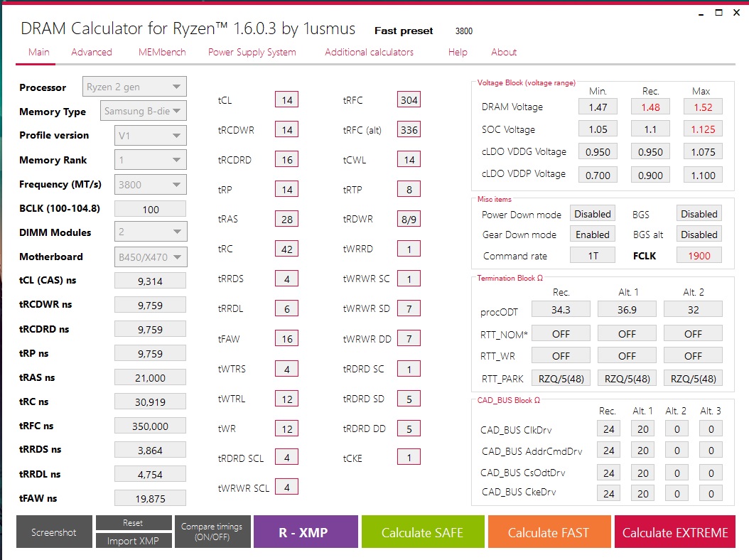749x560 pixels.
Task: Select the Additional calculators tab
Action: 370,52
